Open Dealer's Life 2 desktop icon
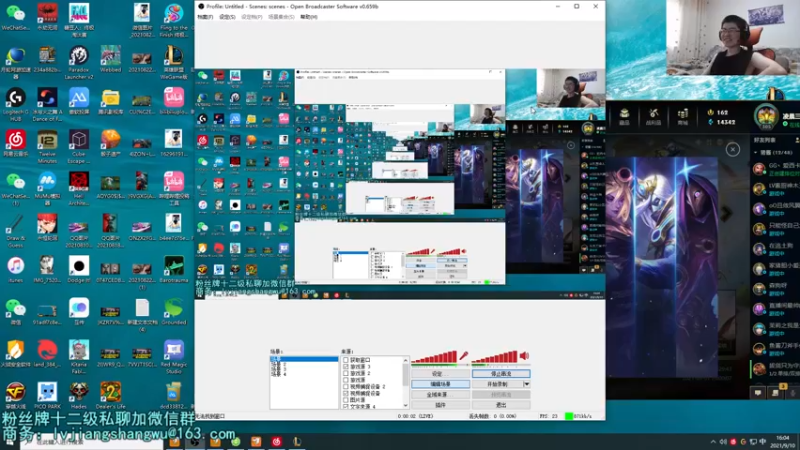800x450 pixels. tap(110, 396)
